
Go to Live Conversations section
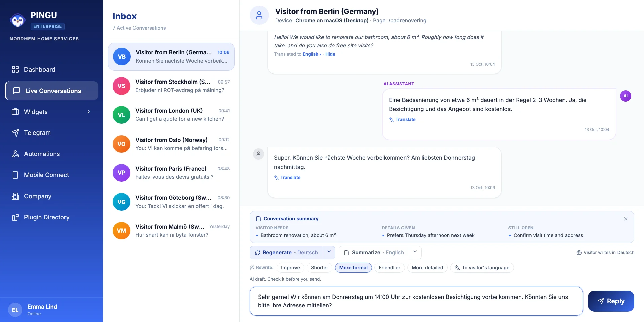[52, 91]
